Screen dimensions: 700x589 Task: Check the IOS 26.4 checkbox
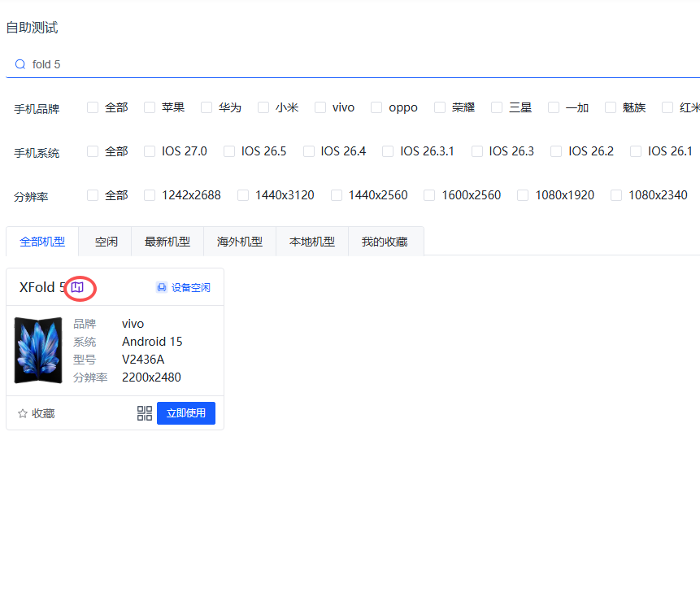[308, 151]
